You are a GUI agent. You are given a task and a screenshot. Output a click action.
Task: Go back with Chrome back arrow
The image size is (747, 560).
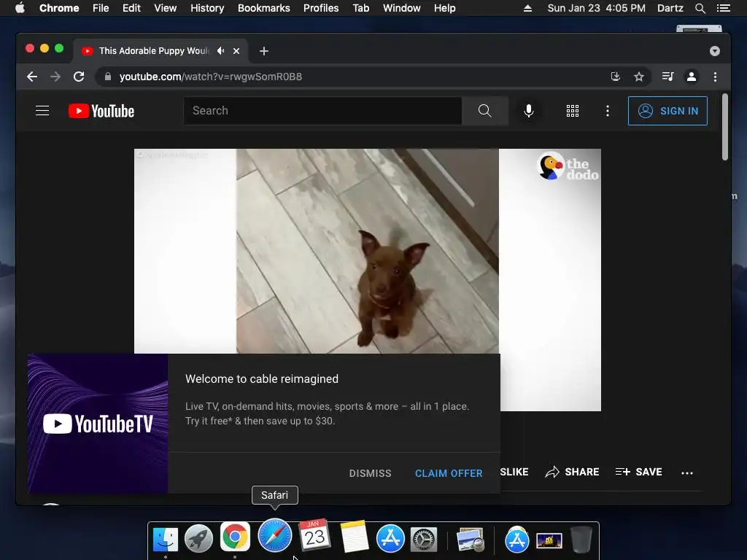32,77
